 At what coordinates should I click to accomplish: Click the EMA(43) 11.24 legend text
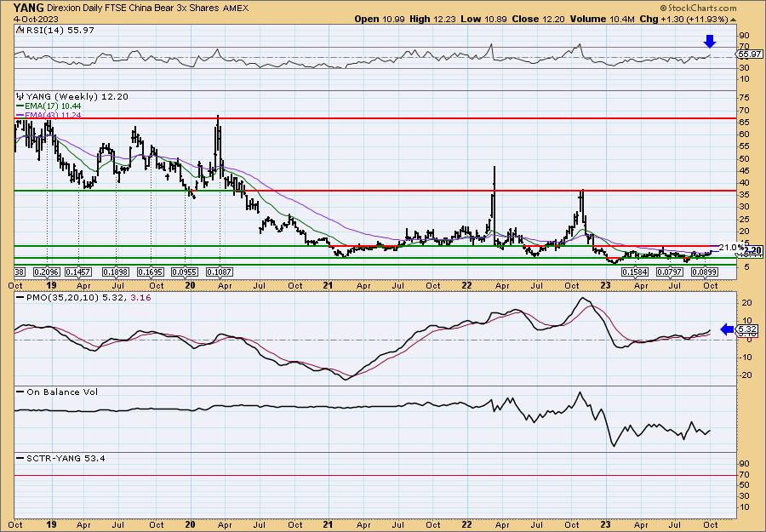pyautogui.click(x=53, y=115)
